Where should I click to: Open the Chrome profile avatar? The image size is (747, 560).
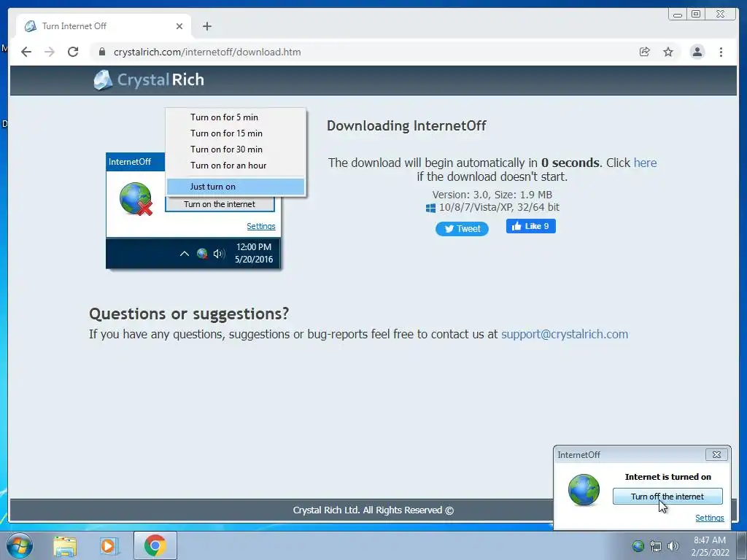697,52
